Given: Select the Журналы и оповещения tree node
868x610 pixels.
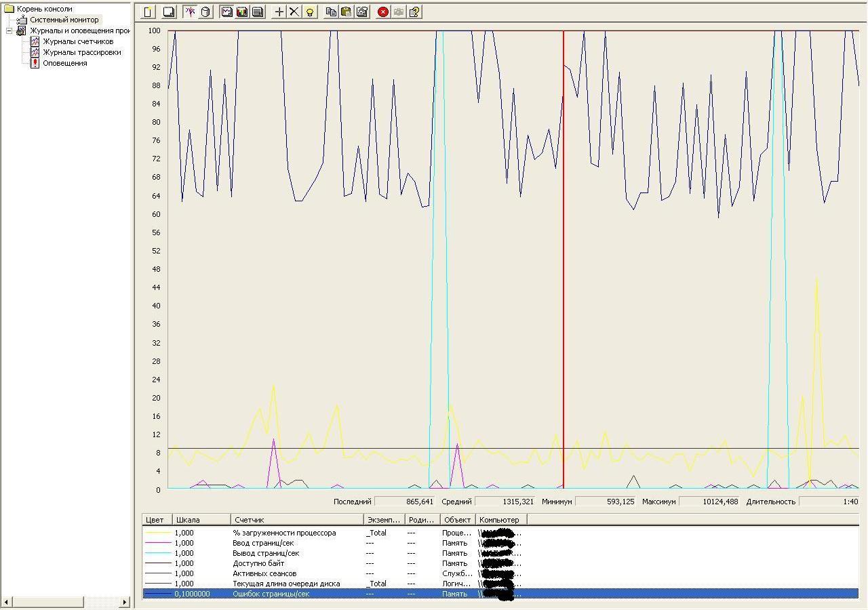Looking at the screenshot, I should point(79,30).
